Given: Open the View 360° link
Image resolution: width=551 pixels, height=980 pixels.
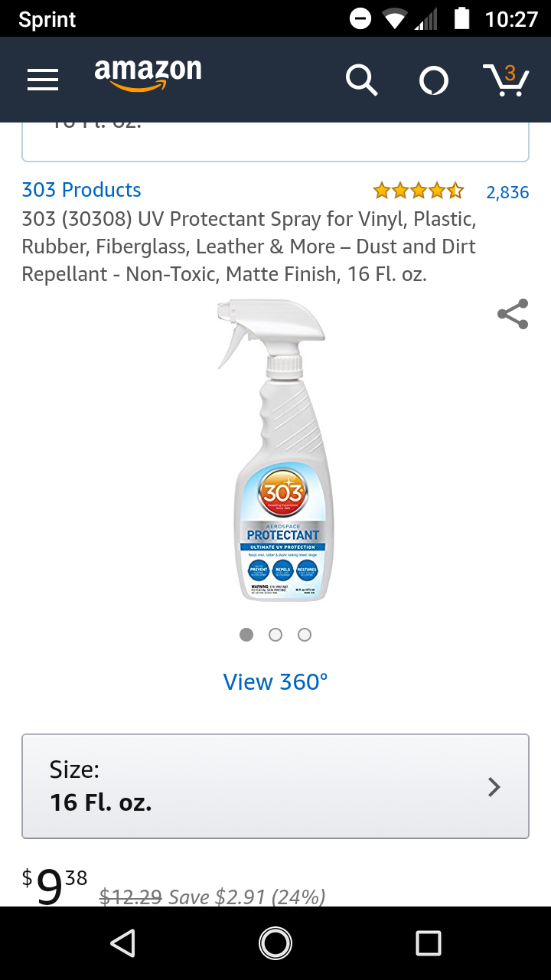Looking at the screenshot, I should pos(275,681).
